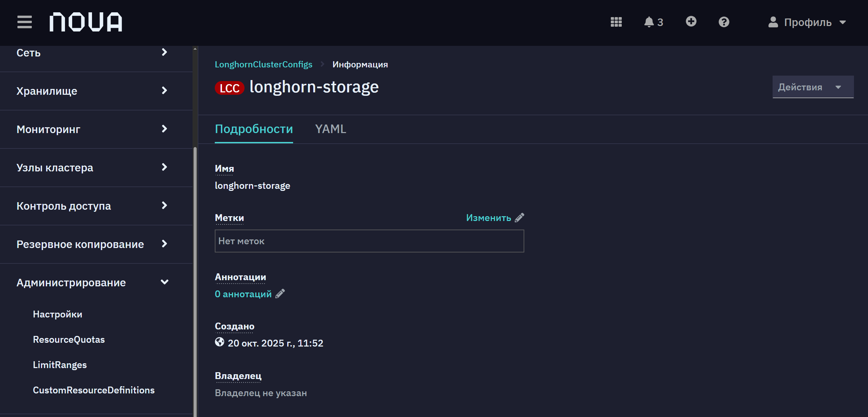
Task: Open the 0 аннотаций link
Action: [243, 294]
